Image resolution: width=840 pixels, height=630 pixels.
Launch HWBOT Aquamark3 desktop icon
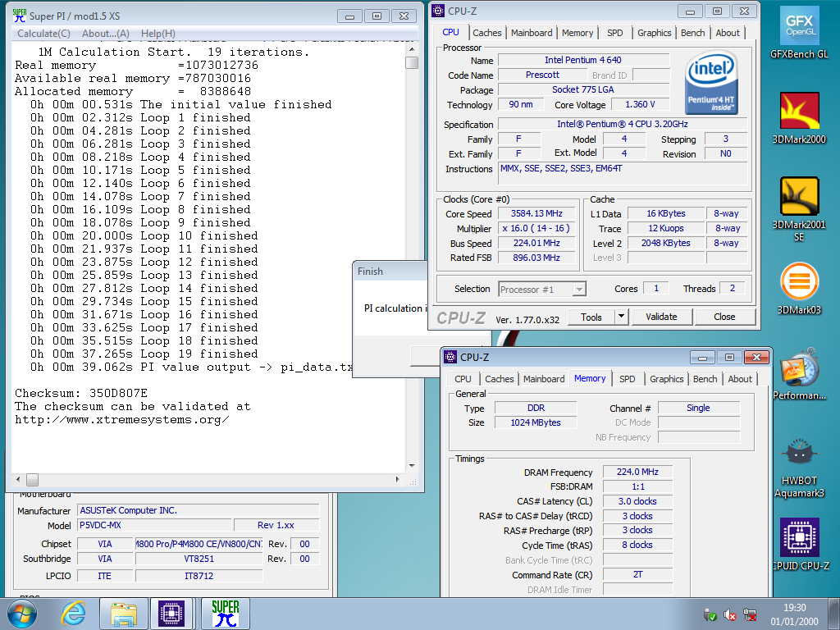tap(799, 468)
